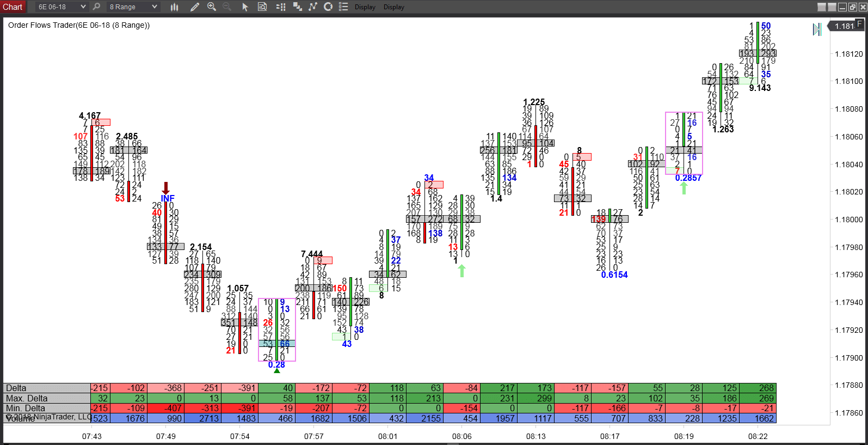This screenshot has height=445, width=868.
Task: Open the bar type chart style icon
Action: pos(174,7)
